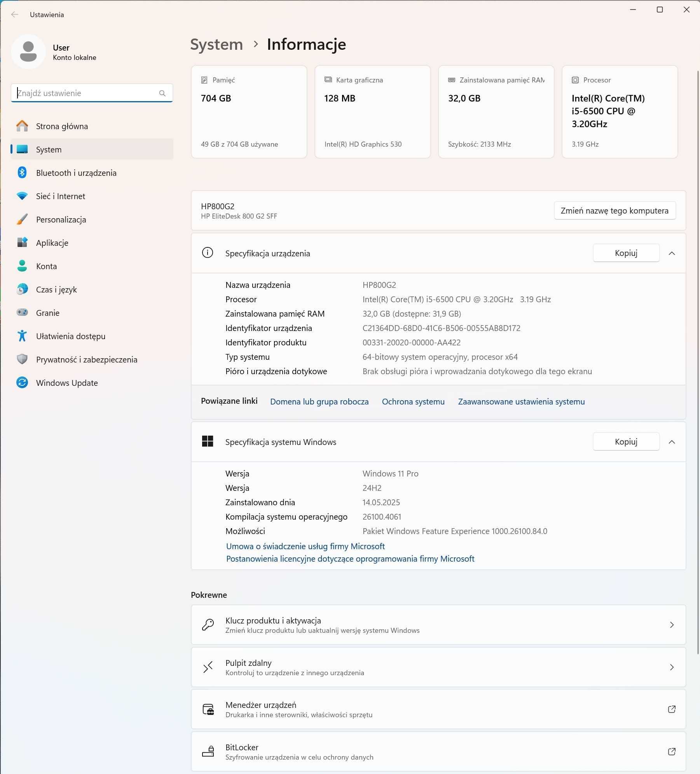Expand Pulpit zdalny chevron
The width and height of the screenshot is (700, 774).
672,667
